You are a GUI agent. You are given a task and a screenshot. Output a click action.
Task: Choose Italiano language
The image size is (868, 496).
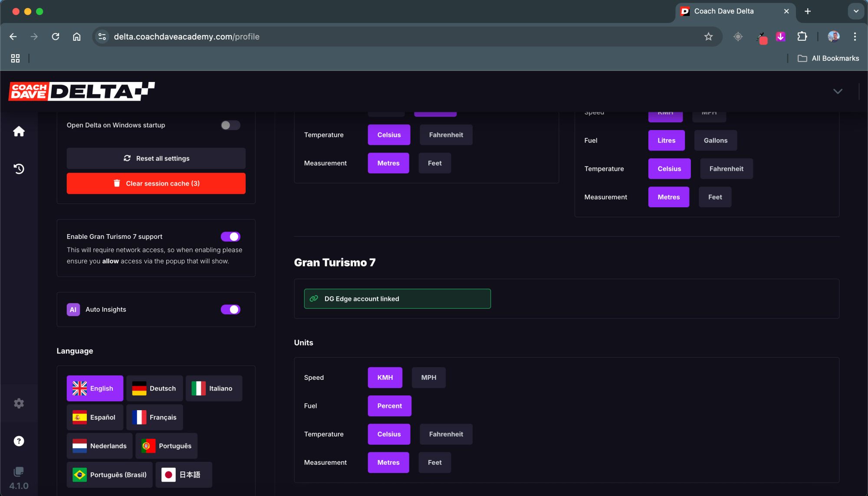tap(214, 388)
